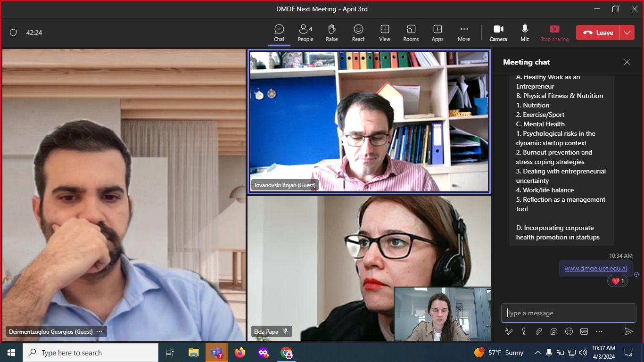Leave the meeting
The height and width of the screenshot is (362, 644).
coord(598,33)
